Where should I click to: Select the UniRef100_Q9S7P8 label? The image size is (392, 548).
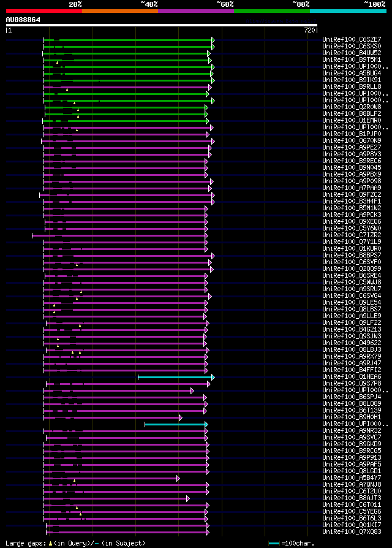(x=352, y=384)
